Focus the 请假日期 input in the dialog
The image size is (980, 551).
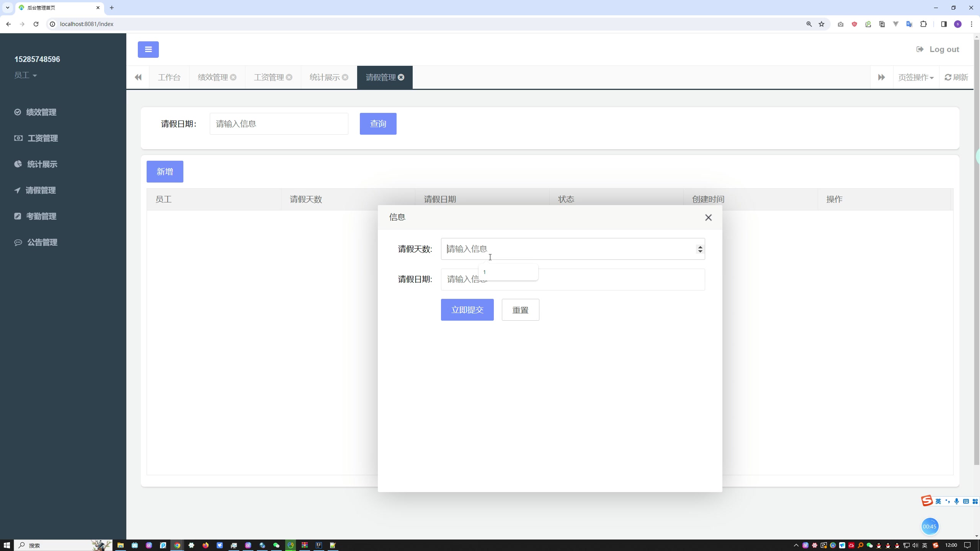[573, 279]
